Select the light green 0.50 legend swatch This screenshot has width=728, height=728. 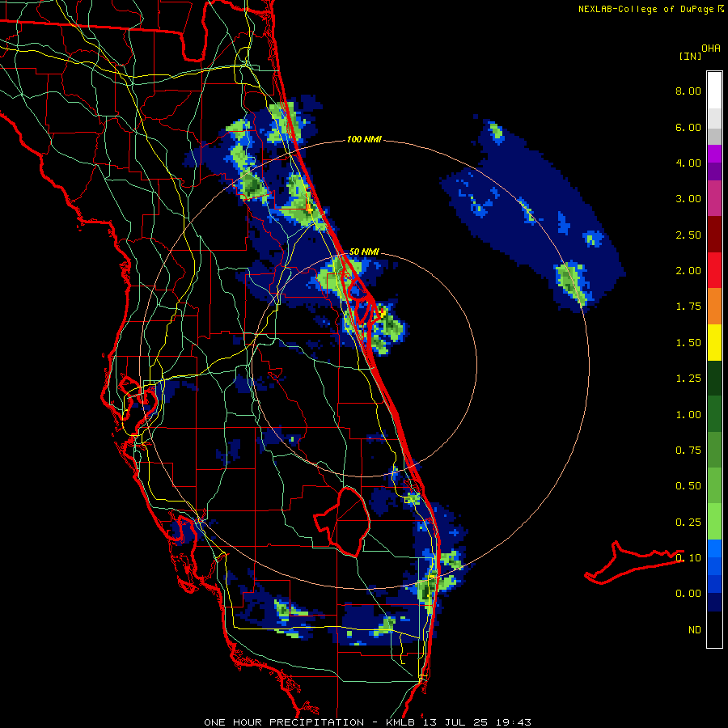pyautogui.click(x=714, y=486)
